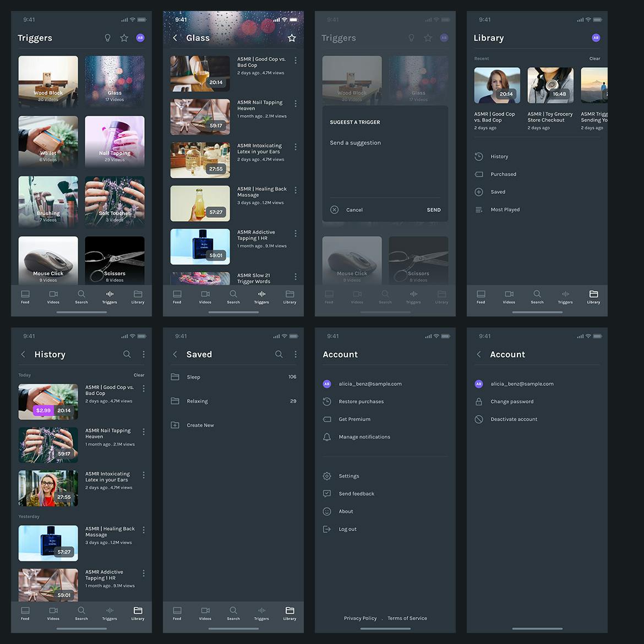Image resolution: width=644 pixels, height=644 pixels.
Task: Tap Get Premium tag icon in Account
Action: tap(327, 419)
